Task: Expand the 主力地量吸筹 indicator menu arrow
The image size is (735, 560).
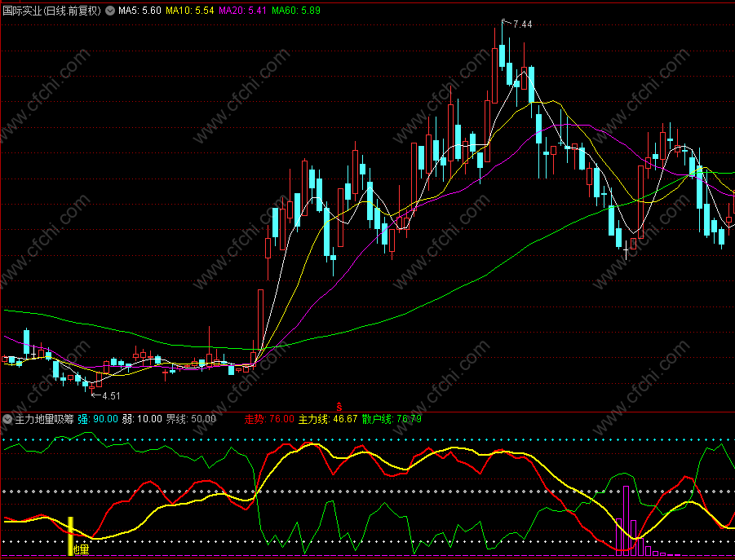Action: [7, 419]
